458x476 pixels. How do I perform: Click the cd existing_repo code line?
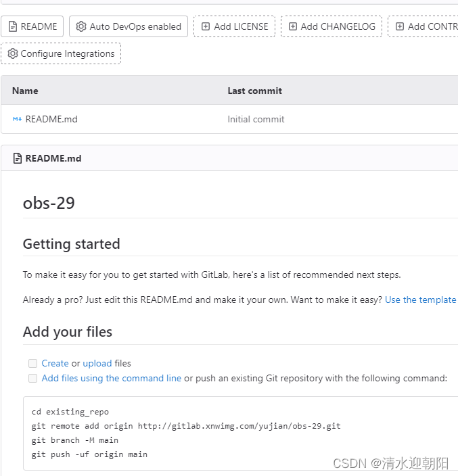[x=70, y=412]
